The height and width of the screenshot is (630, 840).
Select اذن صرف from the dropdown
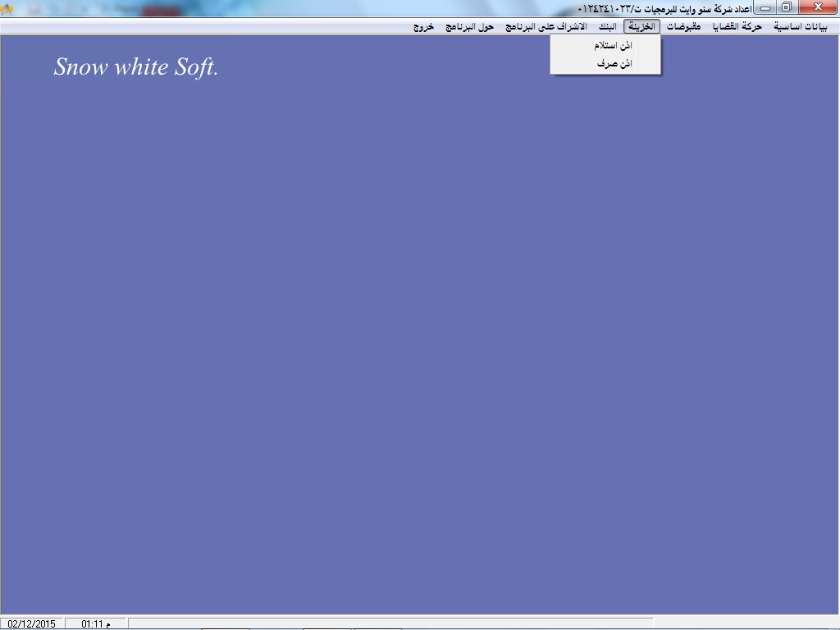(614, 63)
